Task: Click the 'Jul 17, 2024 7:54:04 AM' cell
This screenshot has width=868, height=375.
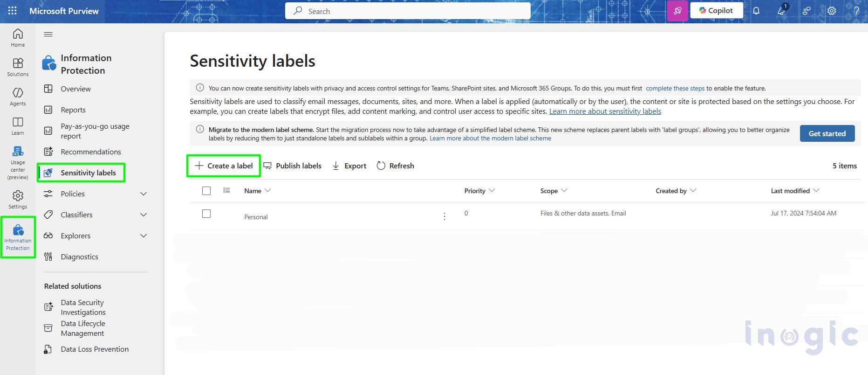Action: (x=803, y=213)
